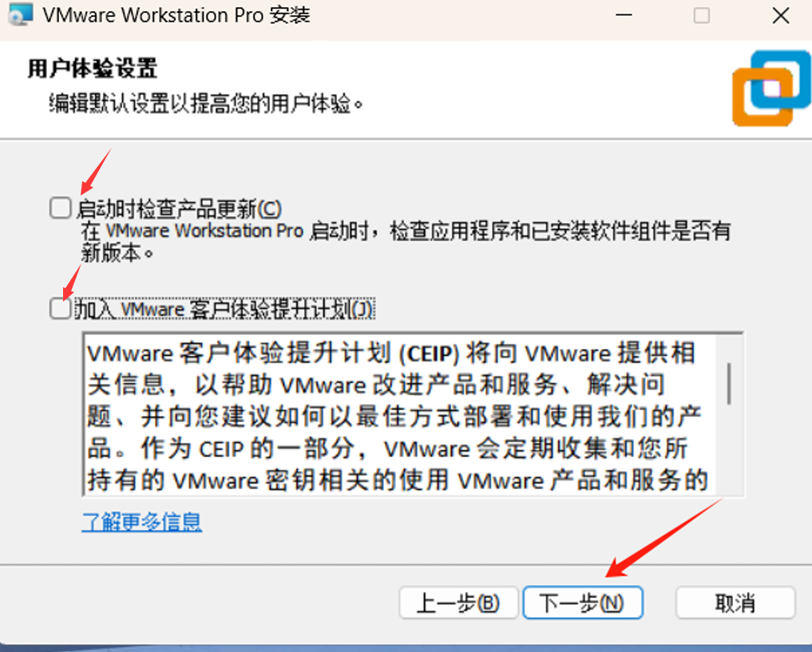Click the 编辑默认设置以提高您的用户体验 subtitle

[x=206, y=104]
